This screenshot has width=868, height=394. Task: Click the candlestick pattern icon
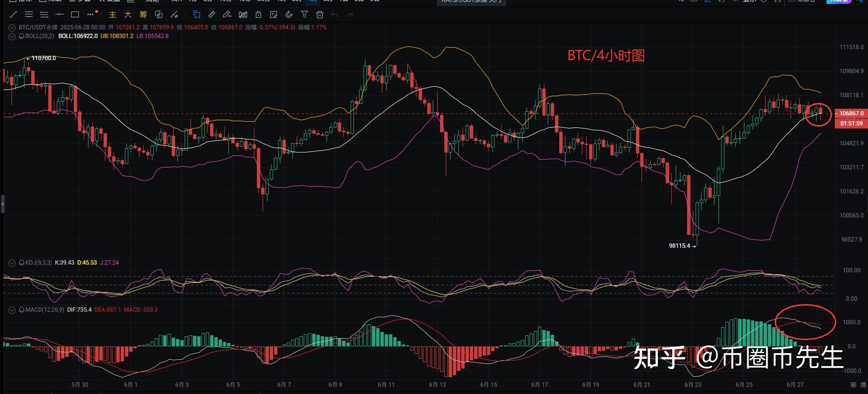(243, 14)
